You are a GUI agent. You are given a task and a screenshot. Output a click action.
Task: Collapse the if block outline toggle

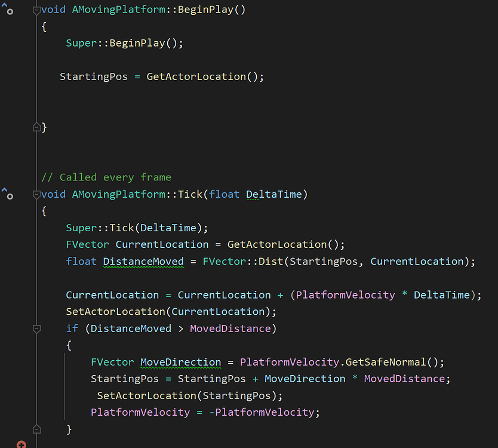[36, 329]
